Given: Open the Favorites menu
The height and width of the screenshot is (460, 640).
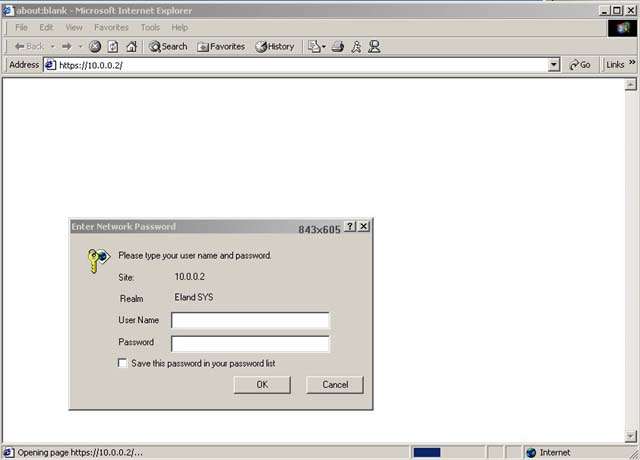Looking at the screenshot, I should click(111, 27).
